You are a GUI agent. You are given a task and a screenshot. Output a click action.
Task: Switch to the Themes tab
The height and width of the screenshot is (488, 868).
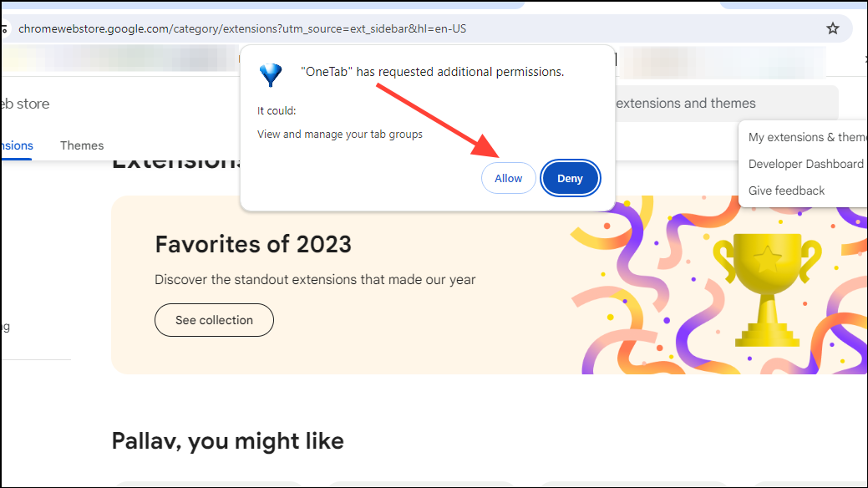pyautogui.click(x=82, y=145)
